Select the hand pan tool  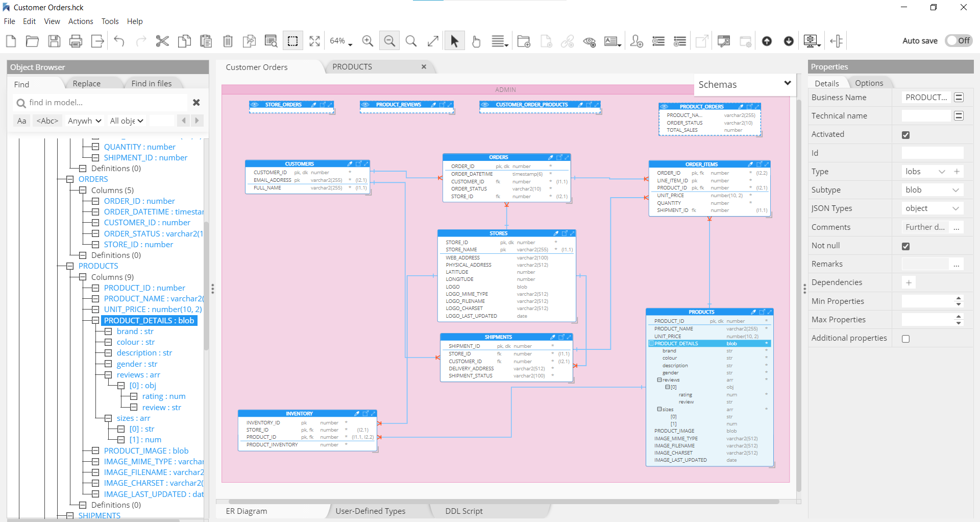pos(476,41)
